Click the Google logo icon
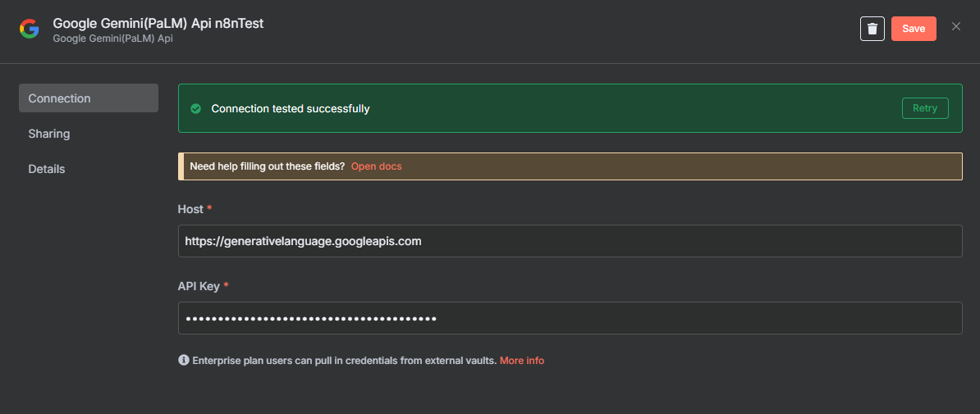The width and height of the screenshot is (980, 414). [29, 29]
